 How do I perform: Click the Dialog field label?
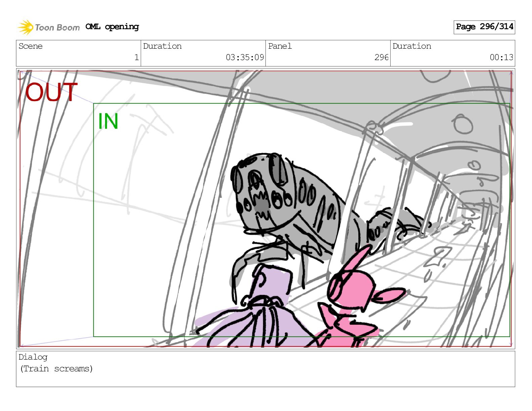(x=33, y=357)
